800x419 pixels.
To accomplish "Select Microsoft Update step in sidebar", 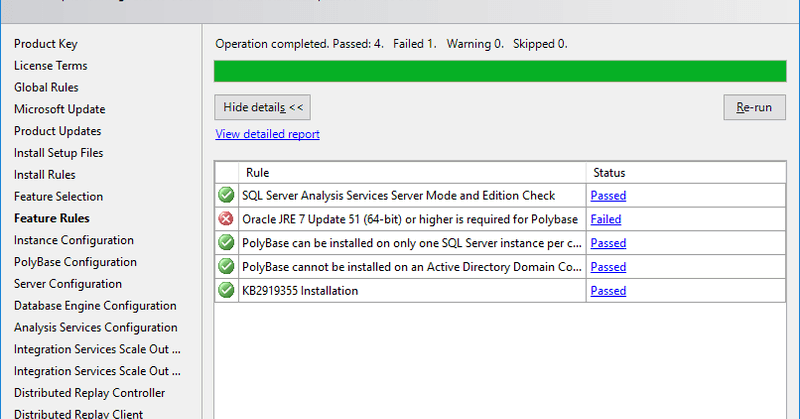I will coord(60,109).
